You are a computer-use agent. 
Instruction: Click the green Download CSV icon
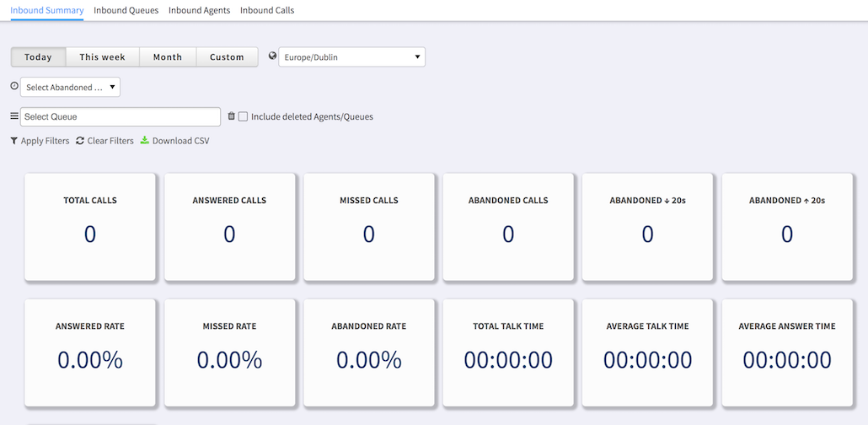pyautogui.click(x=145, y=140)
